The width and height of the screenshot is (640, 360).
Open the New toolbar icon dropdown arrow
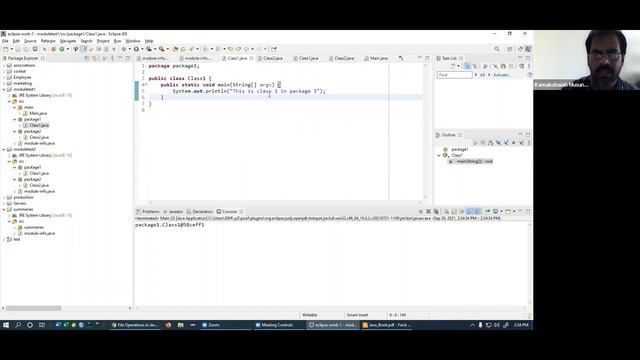click(12, 49)
